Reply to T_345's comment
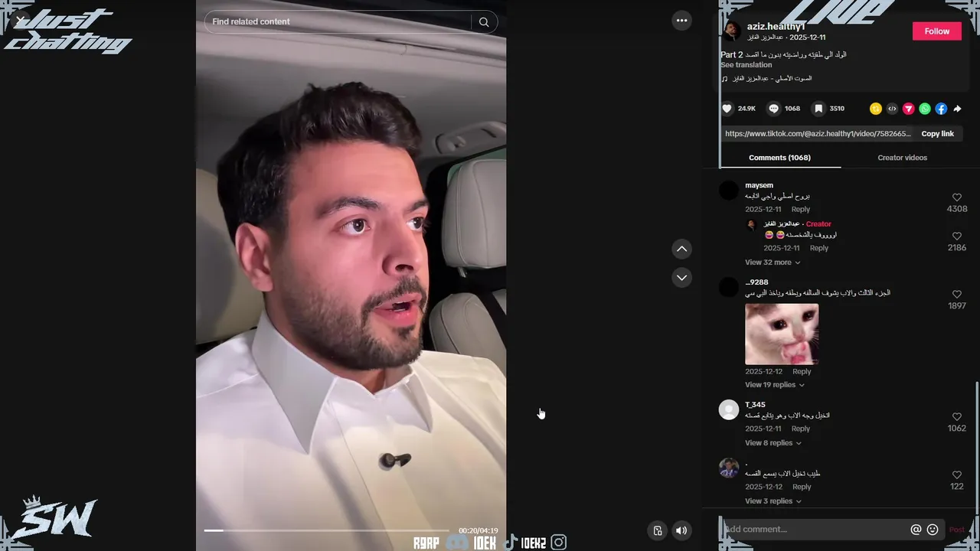Screen dimensions: 980x551 (x=800, y=429)
